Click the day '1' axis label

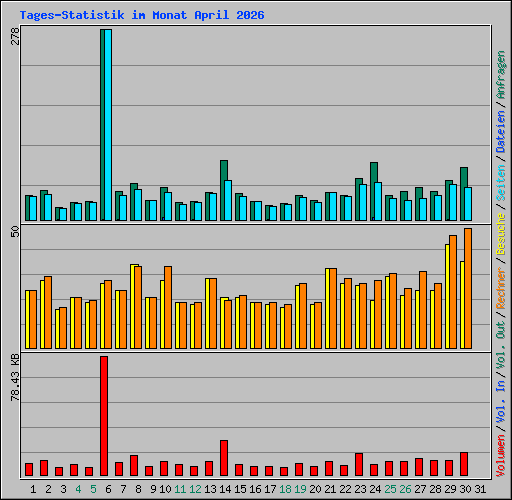pos(33,489)
